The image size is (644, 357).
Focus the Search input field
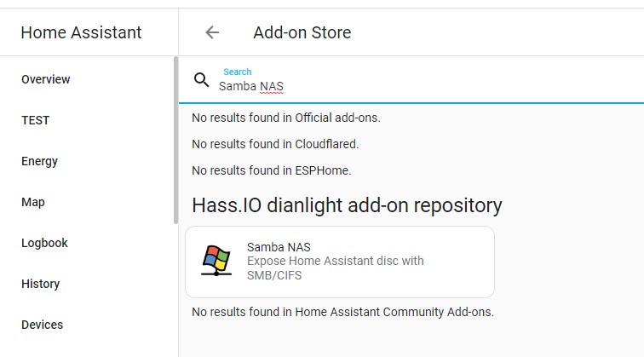(409, 86)
